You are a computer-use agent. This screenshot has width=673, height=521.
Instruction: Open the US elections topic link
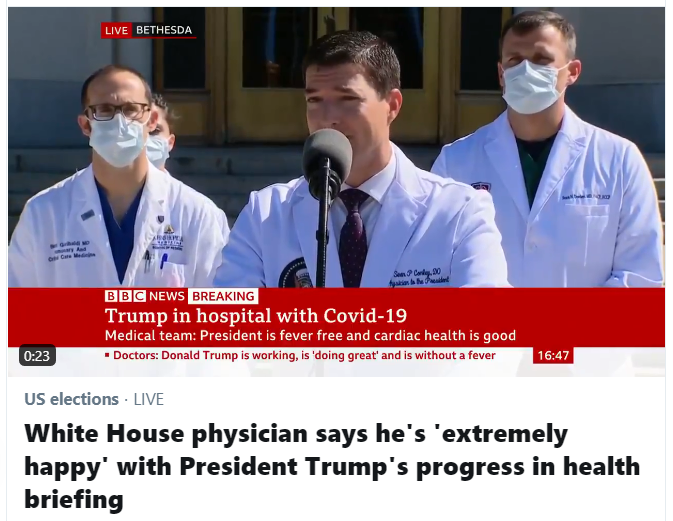pyautogui.click(x=71, y=399)
